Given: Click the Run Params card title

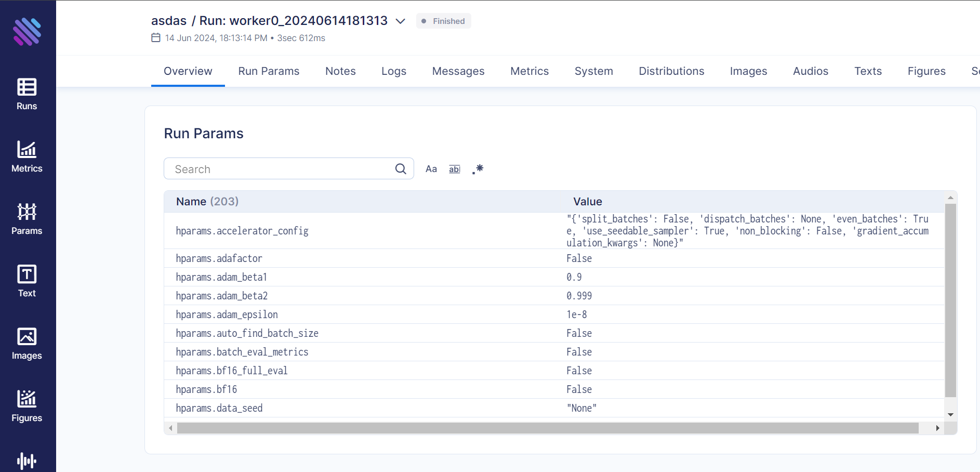Looking at the screenshot, I should click(x=204, y=134).
